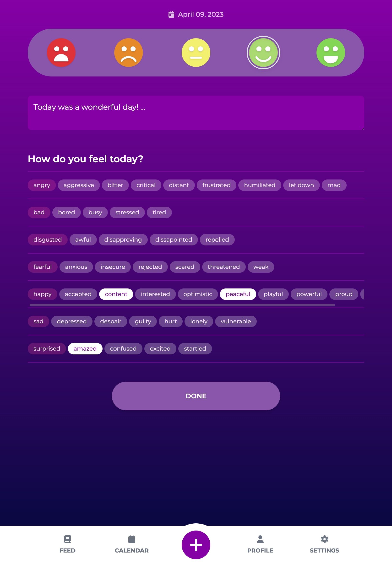
Task: Switch to the Calendar tab
Action: pos(132,544)
